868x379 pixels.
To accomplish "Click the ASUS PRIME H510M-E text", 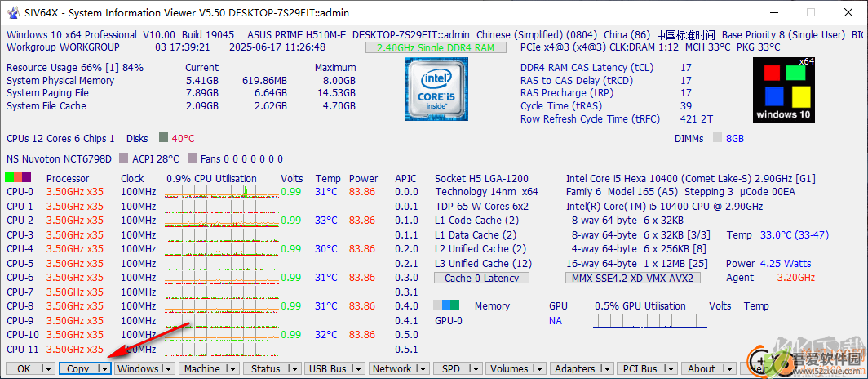I will pos(296,35).
